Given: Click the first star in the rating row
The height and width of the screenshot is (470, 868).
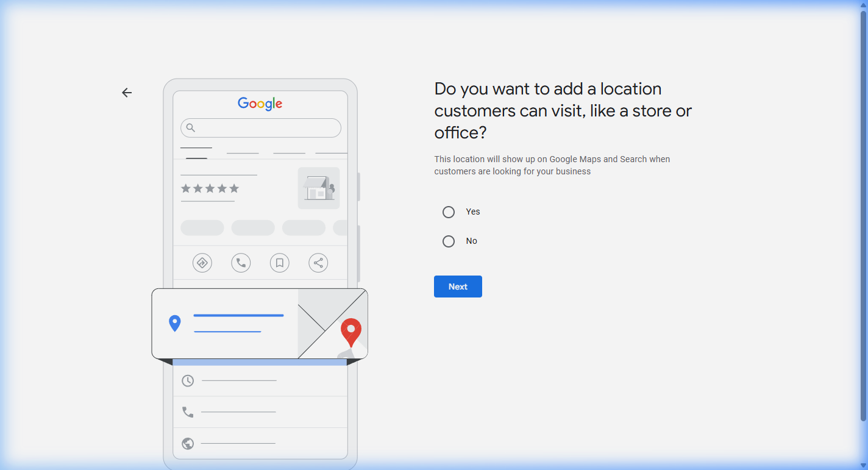Looking at the screenshot, I should [186, 189].
